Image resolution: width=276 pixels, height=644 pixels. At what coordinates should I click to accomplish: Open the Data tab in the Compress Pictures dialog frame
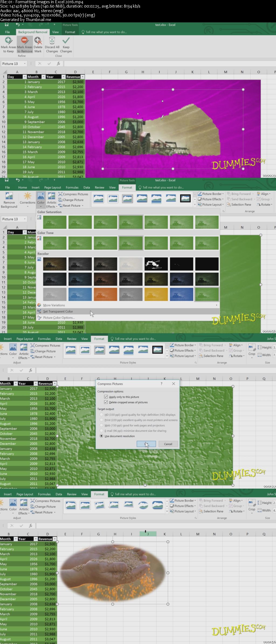coord(59,339)
